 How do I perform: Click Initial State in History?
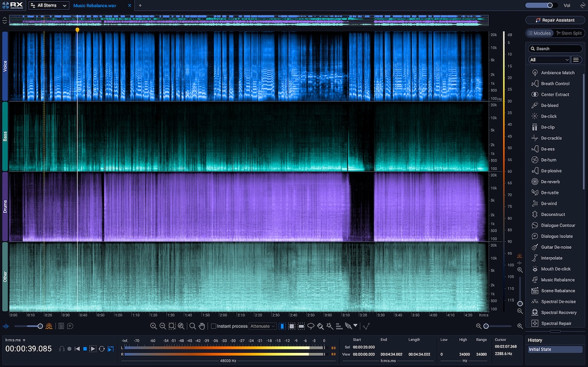tap(539, 349)
